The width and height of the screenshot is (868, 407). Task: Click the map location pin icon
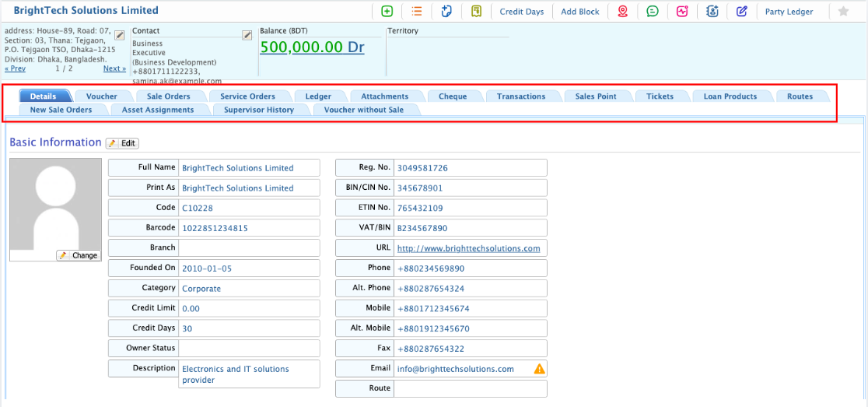point(622,12)
